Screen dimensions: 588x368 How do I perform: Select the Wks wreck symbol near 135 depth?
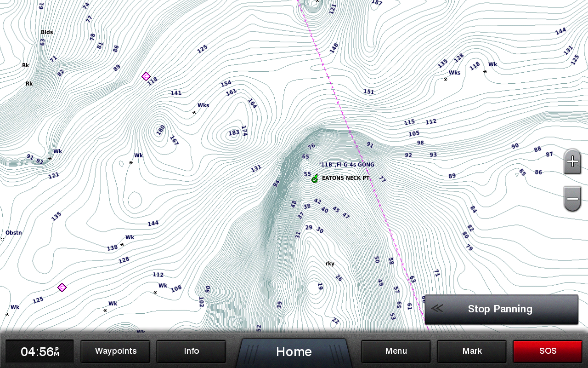click(445, 80)
